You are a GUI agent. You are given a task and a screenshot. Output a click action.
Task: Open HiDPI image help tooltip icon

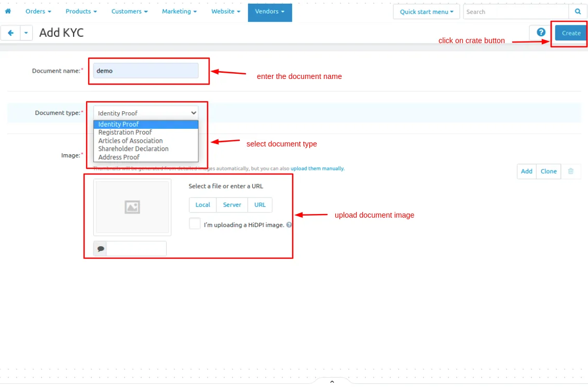point(289,225)
